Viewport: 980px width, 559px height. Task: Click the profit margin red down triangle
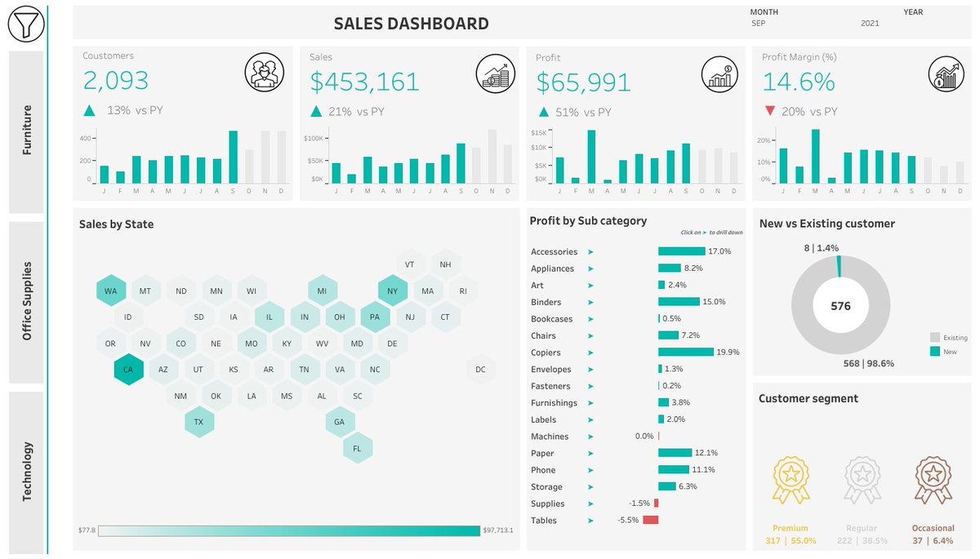pyautogui.click(x=768, y=111)
